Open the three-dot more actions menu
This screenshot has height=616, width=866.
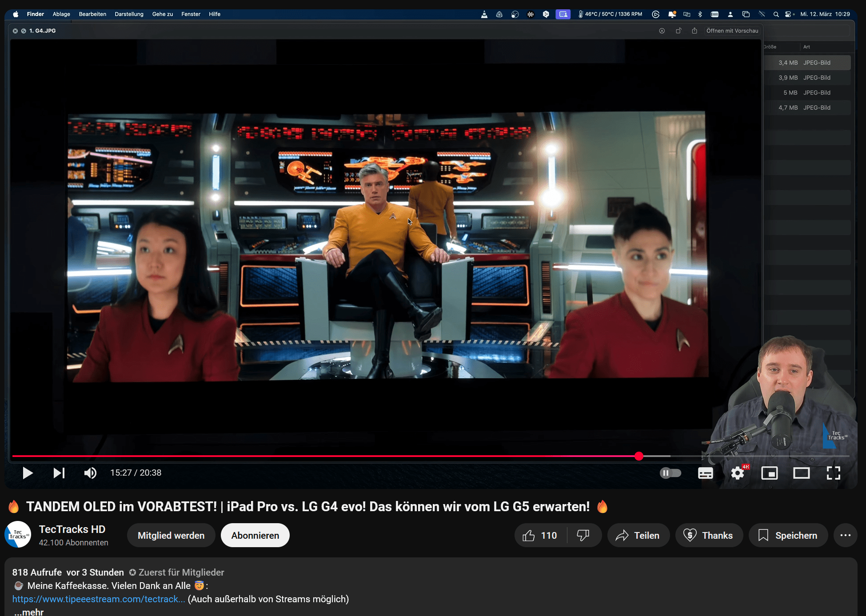846,535
